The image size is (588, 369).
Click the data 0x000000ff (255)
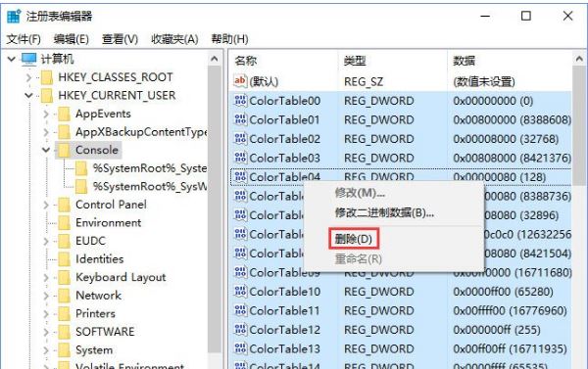point(497,330)
